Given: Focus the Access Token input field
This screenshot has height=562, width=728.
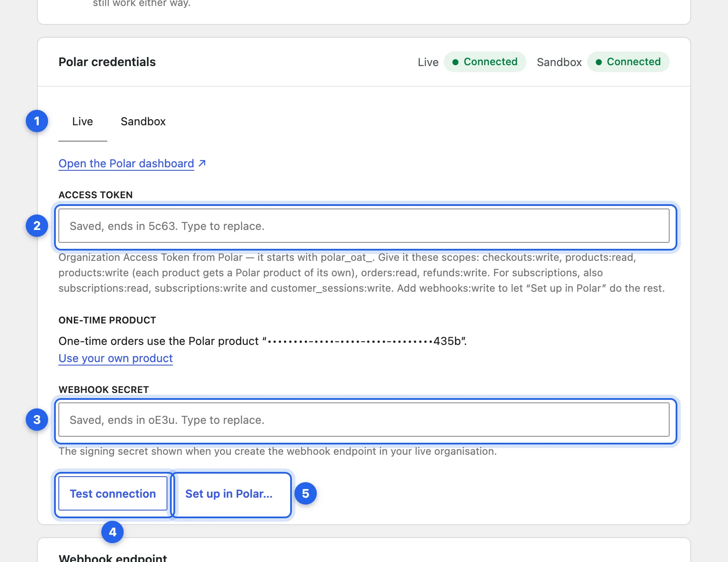Looking at the screenshot, I should [x=364, y=226].
